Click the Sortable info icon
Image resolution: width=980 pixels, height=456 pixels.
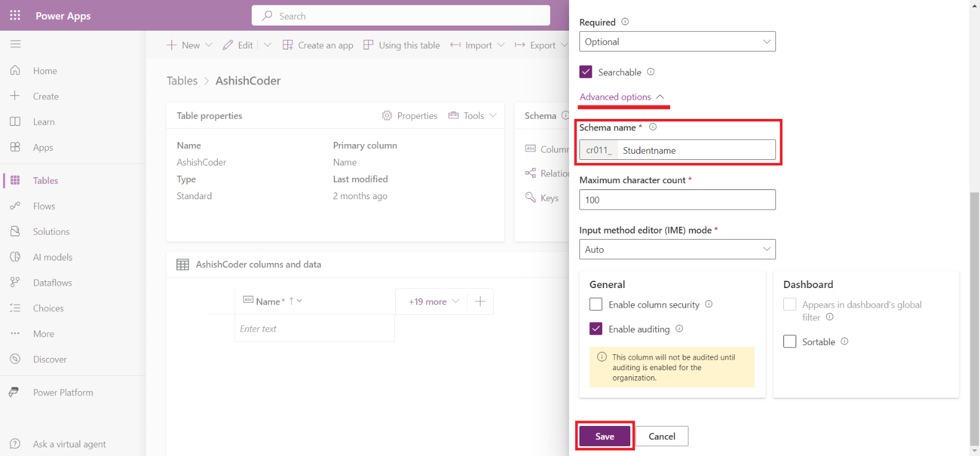(x=845, y=341)
